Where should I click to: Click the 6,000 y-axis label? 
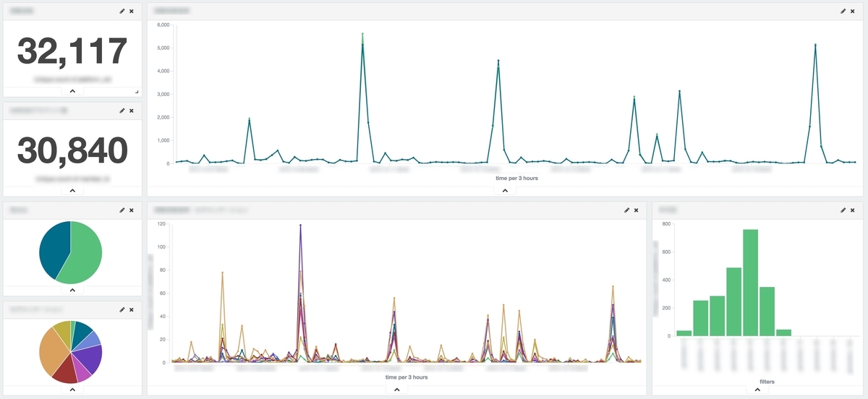[x=163, y=25]
